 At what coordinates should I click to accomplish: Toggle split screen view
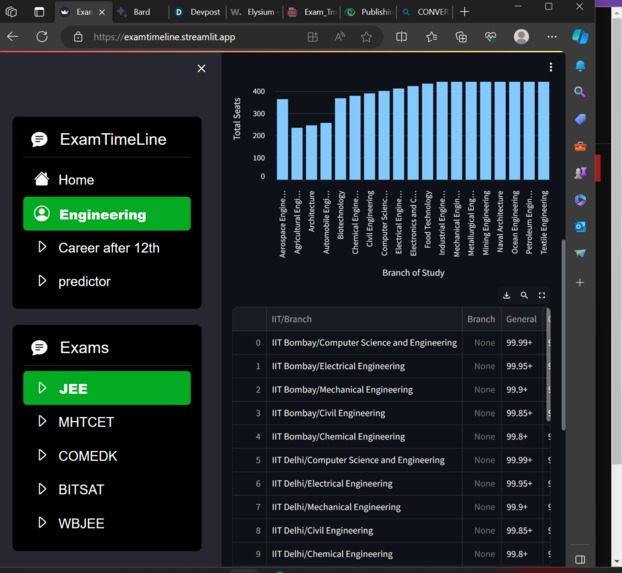point(401,37)
